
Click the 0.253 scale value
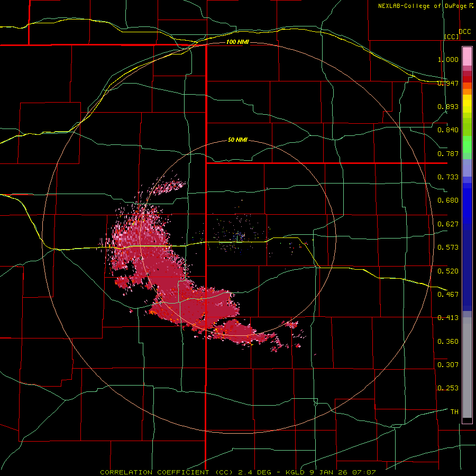coord(448,388)
